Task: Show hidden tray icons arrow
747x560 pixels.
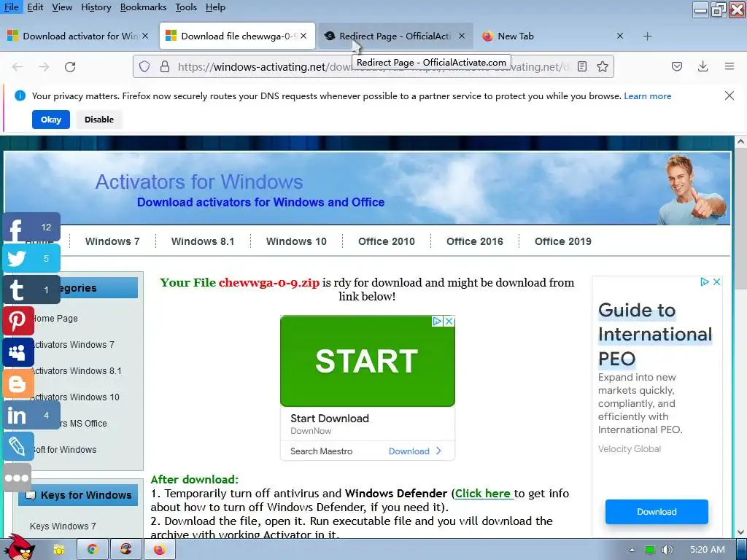Action: (x=632, y=550)
